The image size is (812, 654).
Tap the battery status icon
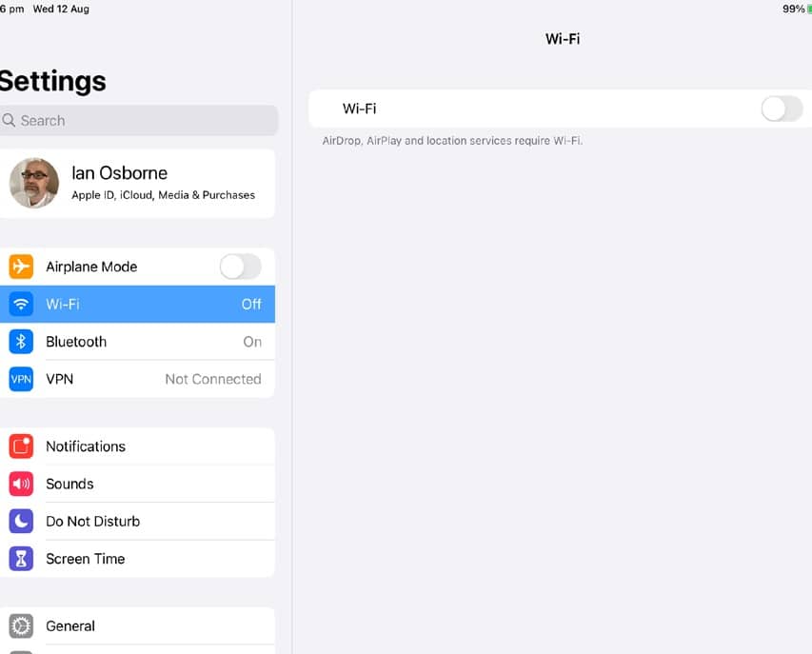pyautogui.click(x=809, y=10)
